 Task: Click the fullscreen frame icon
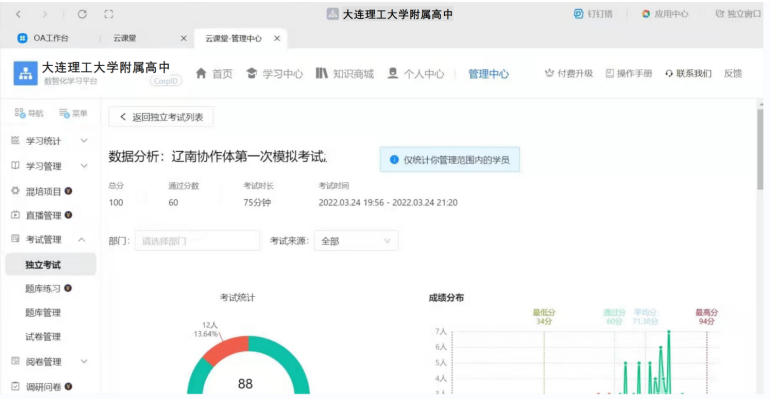pos(109,14)
